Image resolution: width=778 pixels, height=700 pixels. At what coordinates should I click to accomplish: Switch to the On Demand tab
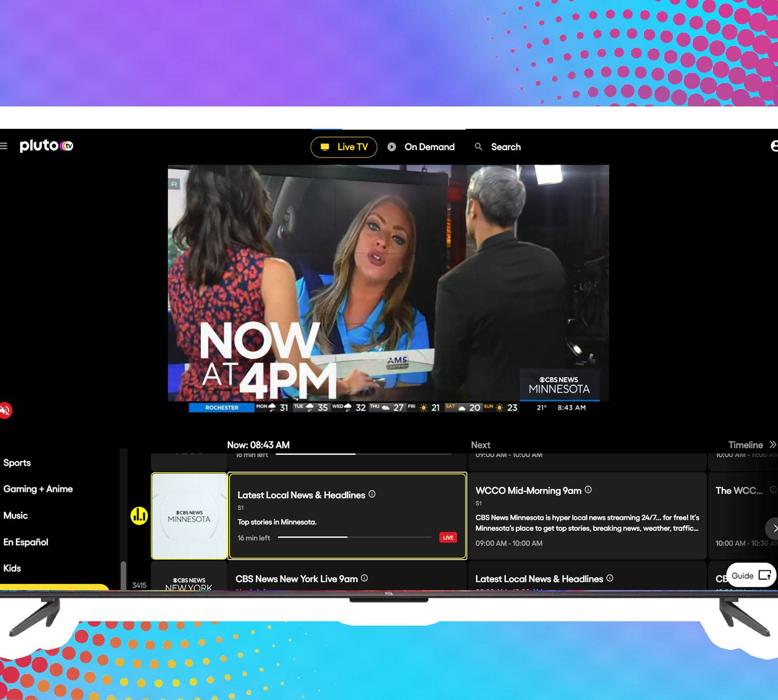click(x=421, y=147)
